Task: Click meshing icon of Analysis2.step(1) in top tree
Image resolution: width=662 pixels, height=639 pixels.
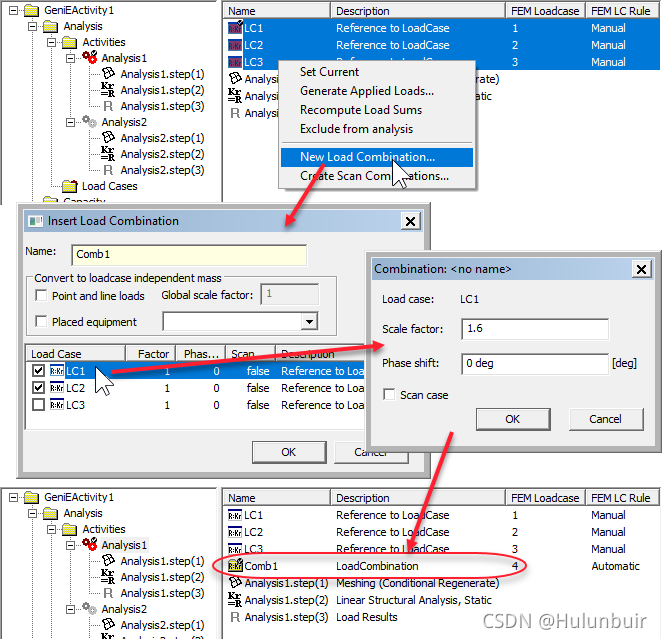Action: tap(109, 138)
